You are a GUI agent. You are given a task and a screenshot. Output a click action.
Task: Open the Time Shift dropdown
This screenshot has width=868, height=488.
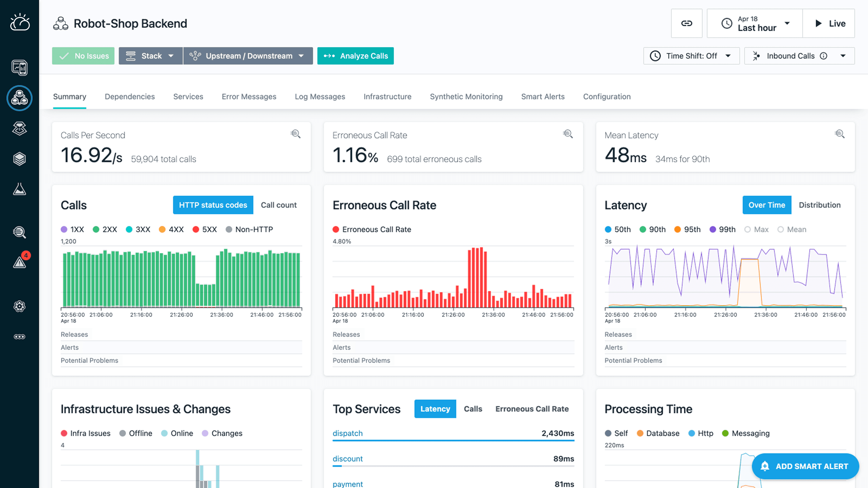[x=691, y=56]
